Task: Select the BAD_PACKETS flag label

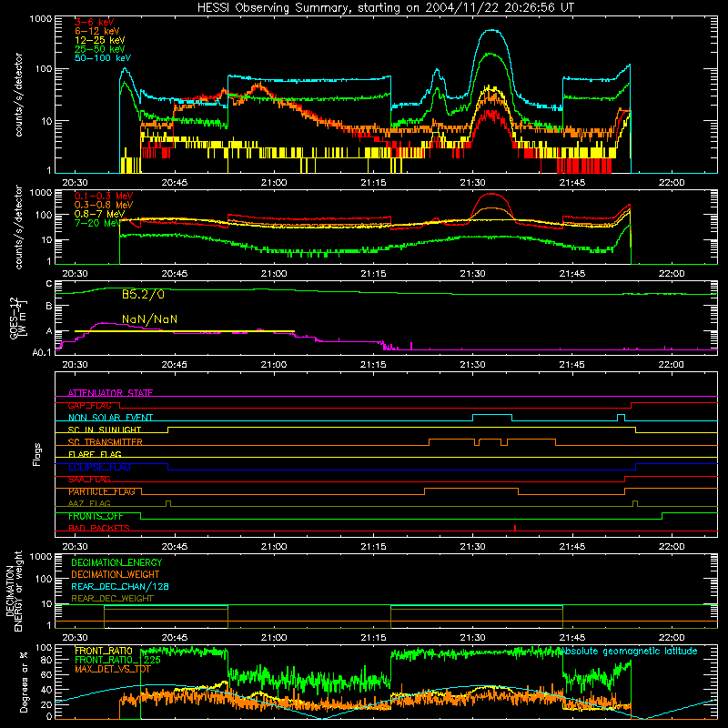Action: [99, 529]
